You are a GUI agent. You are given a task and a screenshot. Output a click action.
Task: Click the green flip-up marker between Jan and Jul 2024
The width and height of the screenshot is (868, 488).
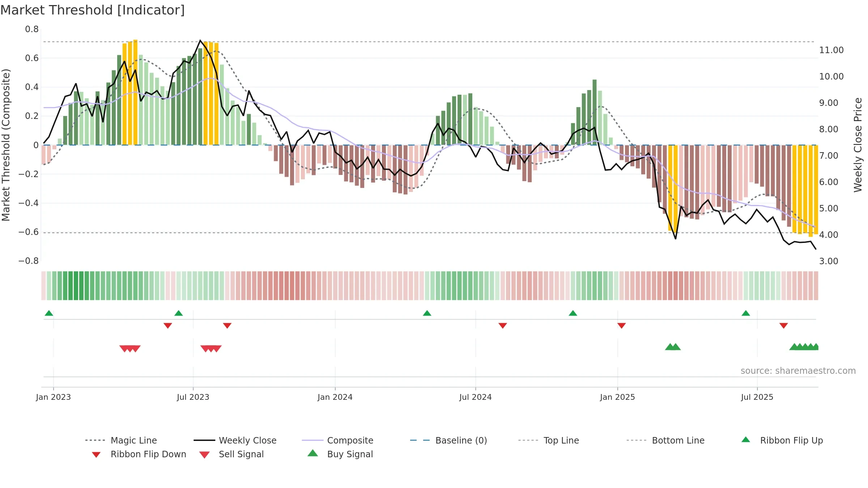(427, 313)
